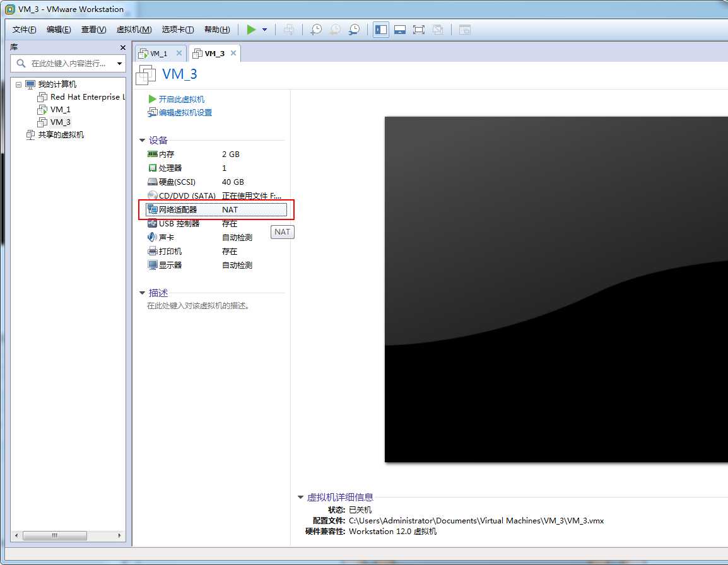The image size is (728, 565).
Task: Click the 已关机 status text
Action: click(x=360, y=510)
